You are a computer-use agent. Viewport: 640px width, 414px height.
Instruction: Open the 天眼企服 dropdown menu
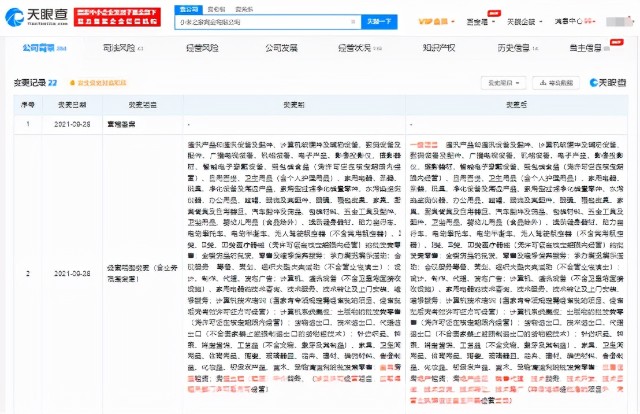(x=524, y=22)
